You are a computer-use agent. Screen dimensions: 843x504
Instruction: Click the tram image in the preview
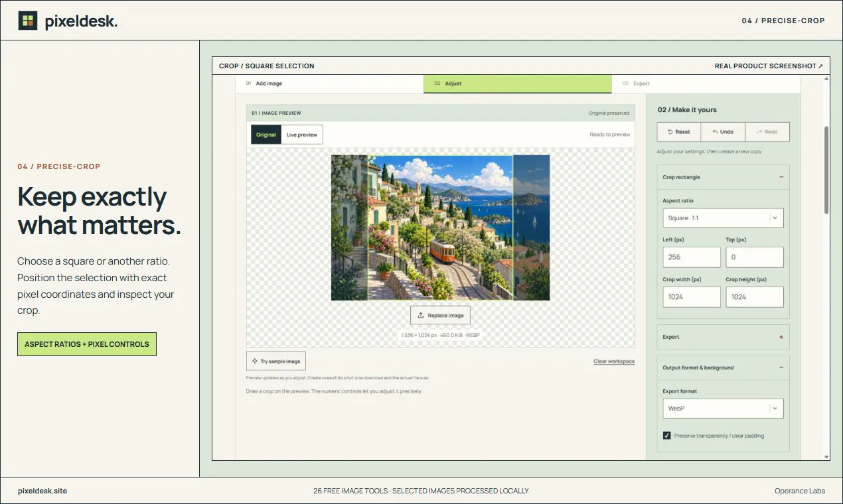pos(442,251)
